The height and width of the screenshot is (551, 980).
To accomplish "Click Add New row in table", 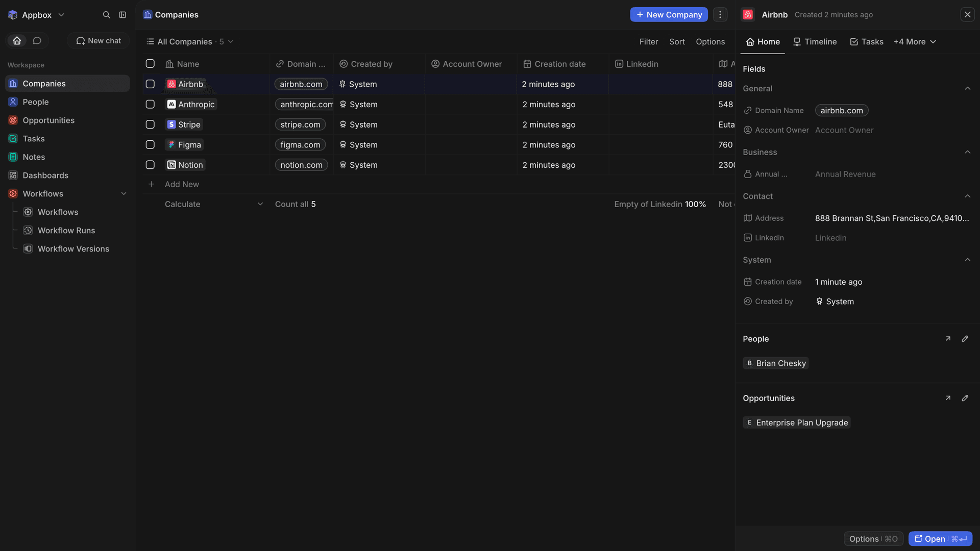I will pyautogui.click(x=182, y=184).
